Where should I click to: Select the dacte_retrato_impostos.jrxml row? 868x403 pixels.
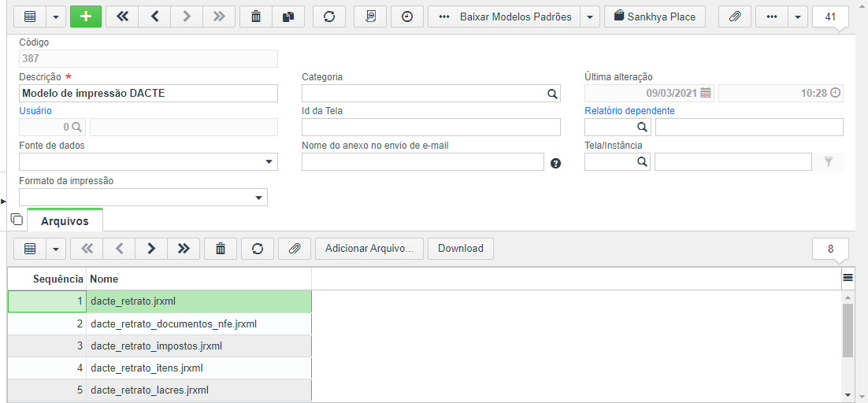tap(159, 346)
